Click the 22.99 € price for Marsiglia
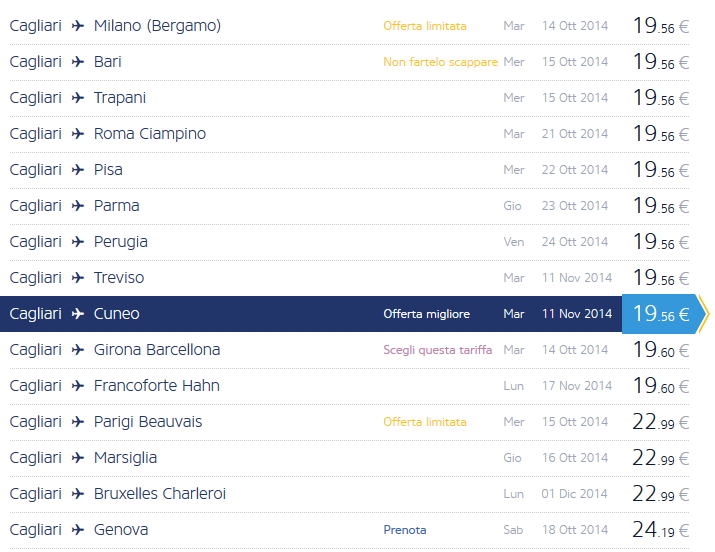 point(660,458)
